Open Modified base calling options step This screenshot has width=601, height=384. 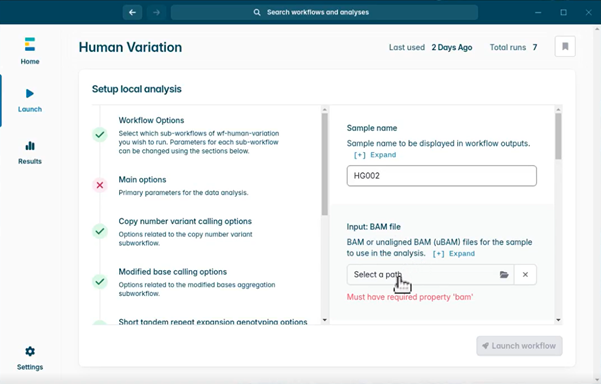(x=197, y=282)
